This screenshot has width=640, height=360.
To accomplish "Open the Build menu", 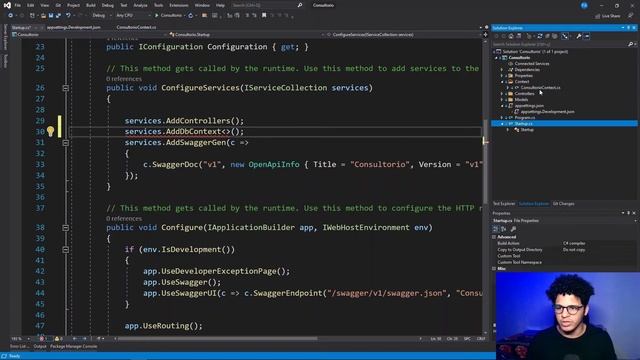I will [x=91, y=5].
